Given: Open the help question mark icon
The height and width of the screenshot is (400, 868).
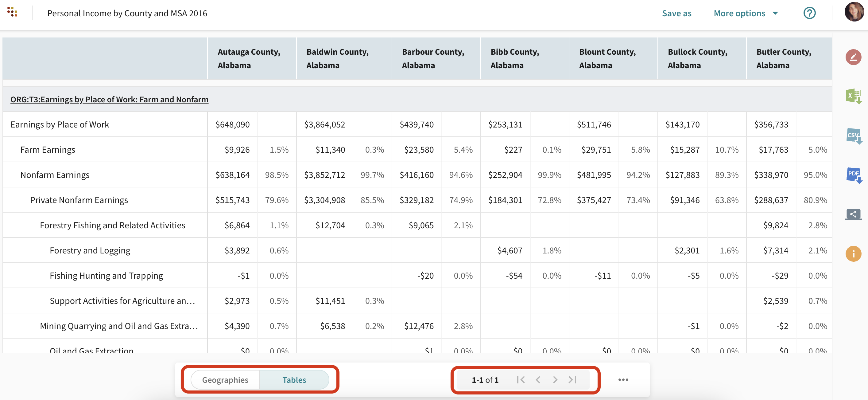Looking at the screenshot, I should tap(809, 13).
